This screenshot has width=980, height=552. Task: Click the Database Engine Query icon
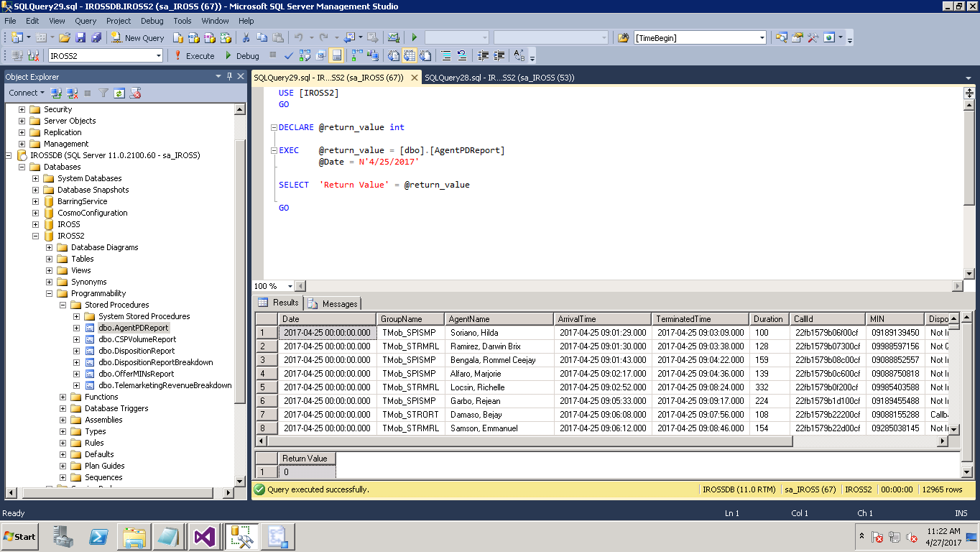177,37
